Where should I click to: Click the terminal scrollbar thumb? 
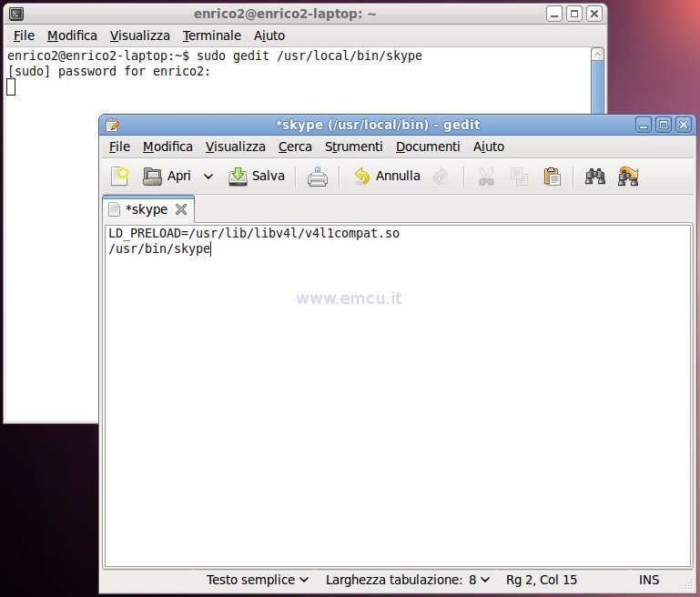click(x=597, y=87)
